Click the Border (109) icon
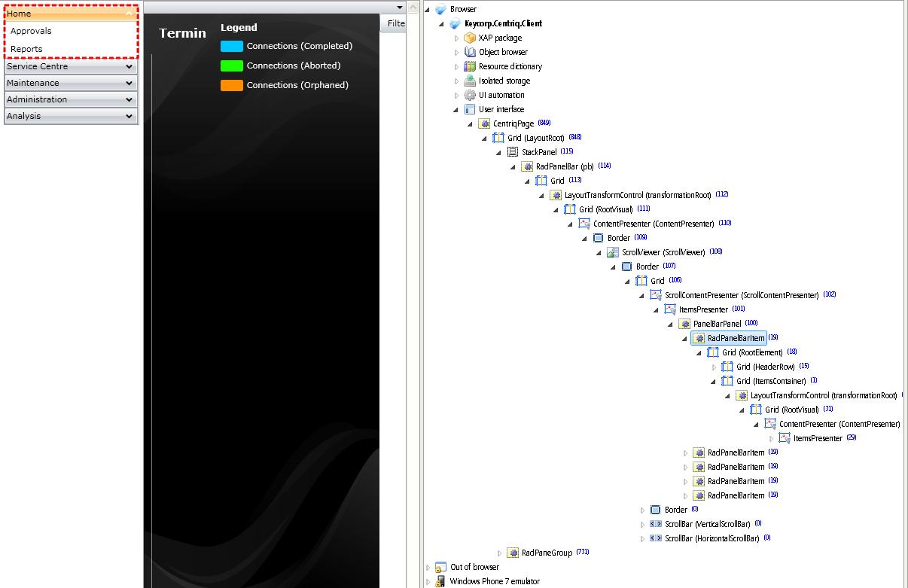908x588 pixels. click(x=599, y=238)
